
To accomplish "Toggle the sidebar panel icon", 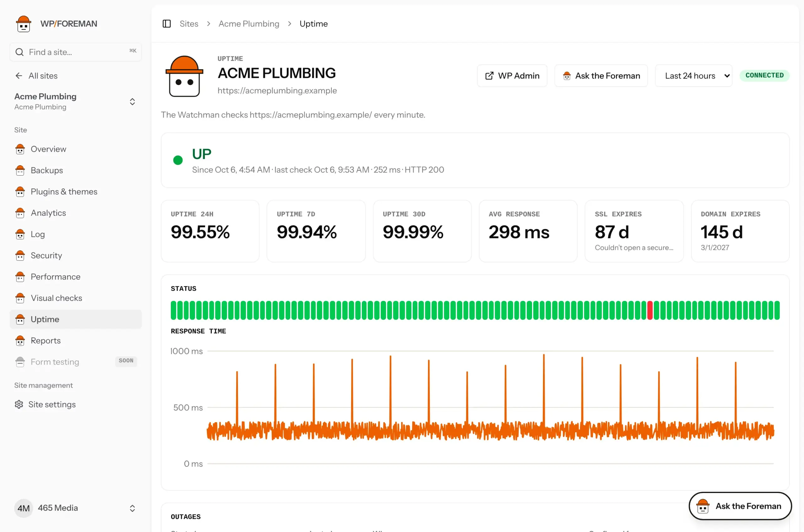I will pos(166,24).
